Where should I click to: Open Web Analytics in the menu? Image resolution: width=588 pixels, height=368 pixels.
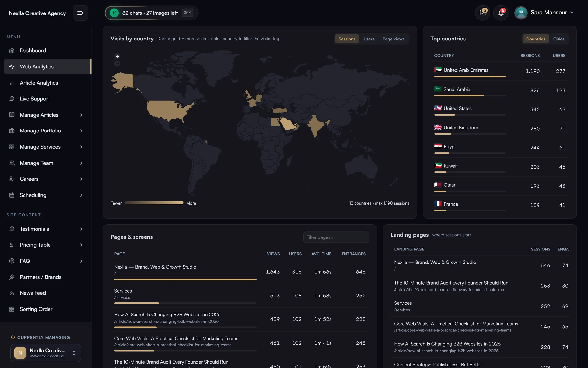tap(48, 66)
